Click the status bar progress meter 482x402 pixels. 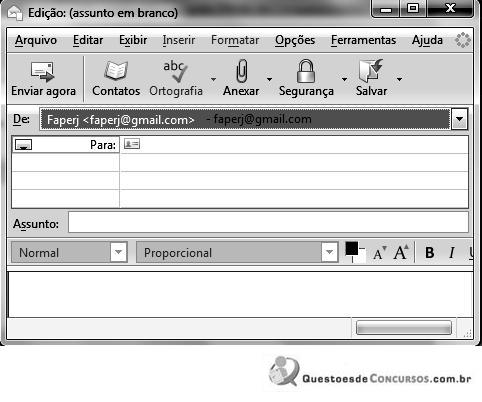pyautogui.click(x=404, y=328)
